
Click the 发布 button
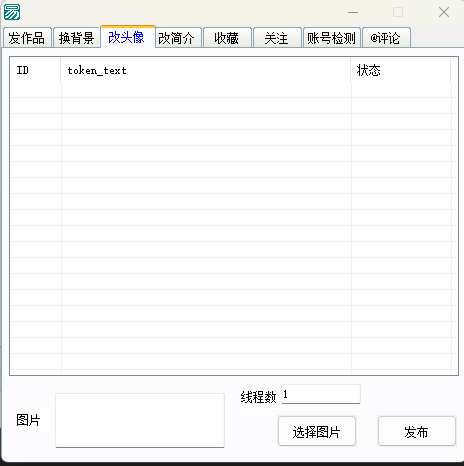click(x=417, y=431)
